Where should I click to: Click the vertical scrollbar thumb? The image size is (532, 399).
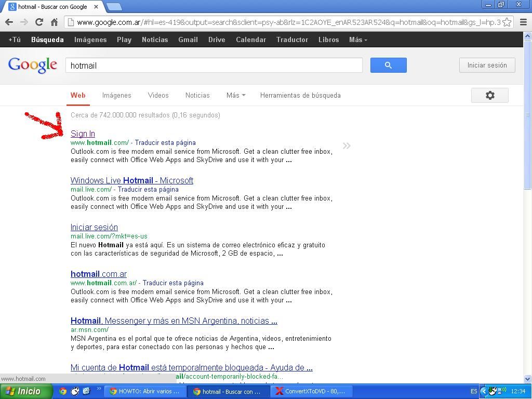point(528,115)
